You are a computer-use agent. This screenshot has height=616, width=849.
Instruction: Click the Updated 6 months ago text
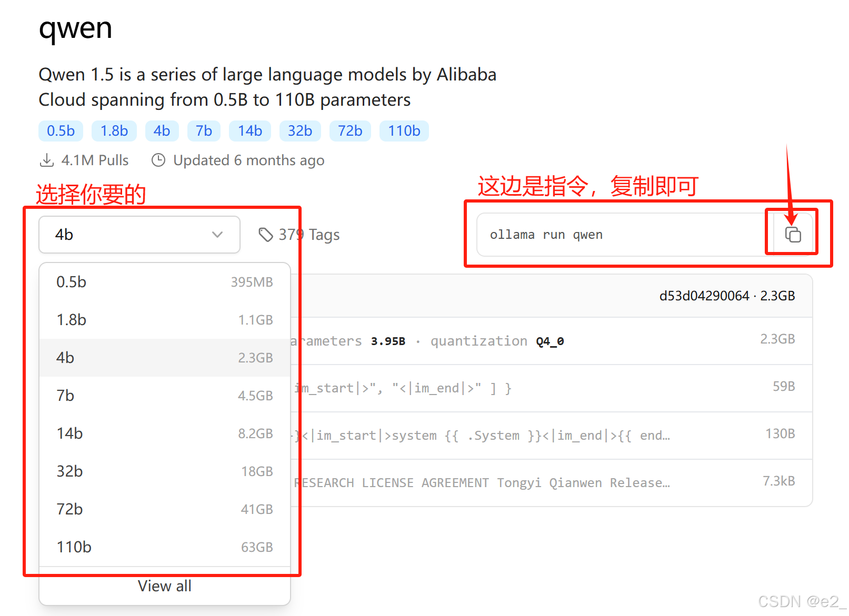pos(248,160)
